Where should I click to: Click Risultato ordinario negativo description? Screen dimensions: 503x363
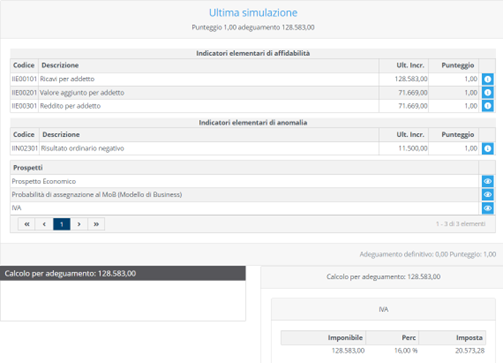(x=83, y=148)
